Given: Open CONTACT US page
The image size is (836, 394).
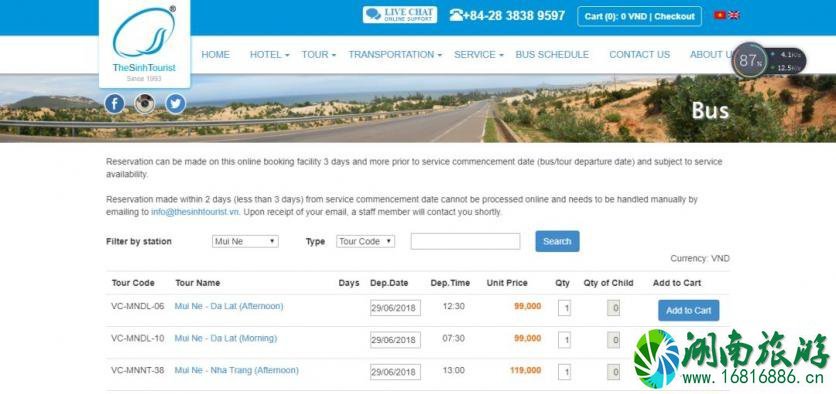Looking at the screenshot, I should (x=639, y=54).
